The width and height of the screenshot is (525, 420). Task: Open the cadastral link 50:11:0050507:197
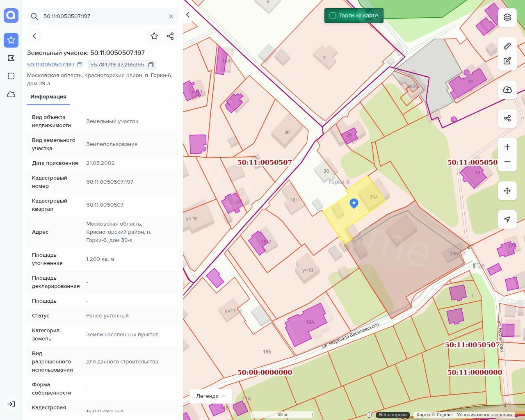click(51, 65)
